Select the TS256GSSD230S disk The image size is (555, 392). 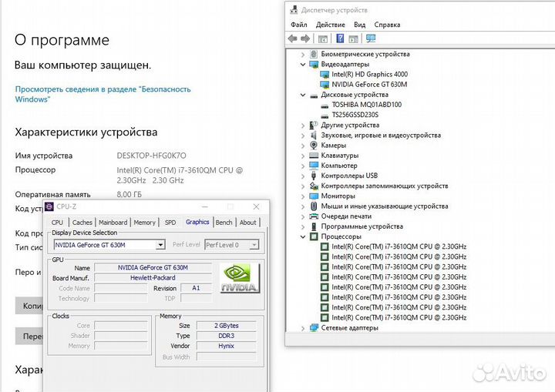[355, 115]
